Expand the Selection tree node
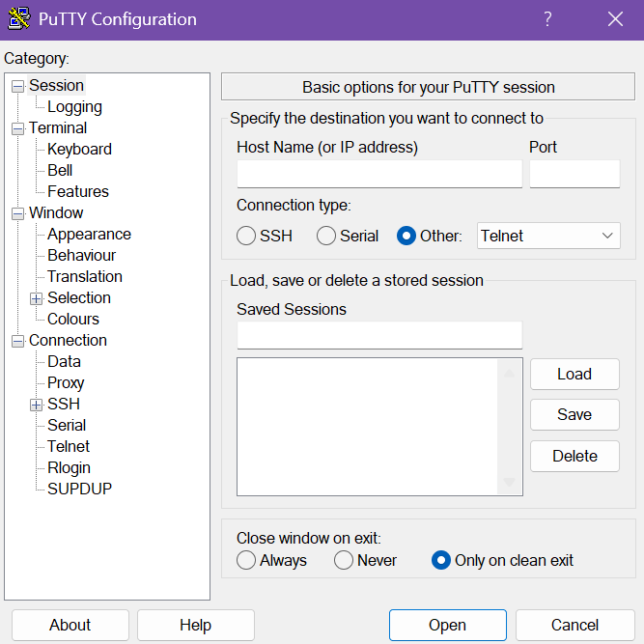Viewport: 644px width, 644px height. pos(36,298)
